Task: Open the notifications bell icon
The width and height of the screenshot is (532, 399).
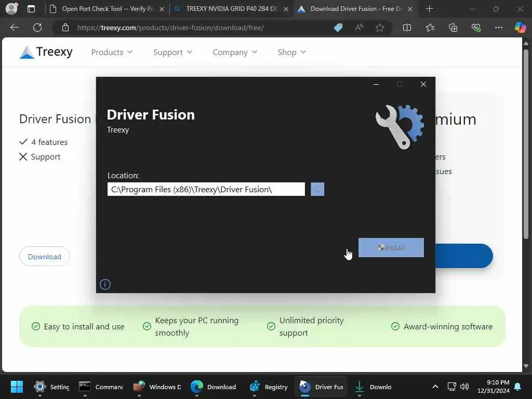Action: click(518, 387)
